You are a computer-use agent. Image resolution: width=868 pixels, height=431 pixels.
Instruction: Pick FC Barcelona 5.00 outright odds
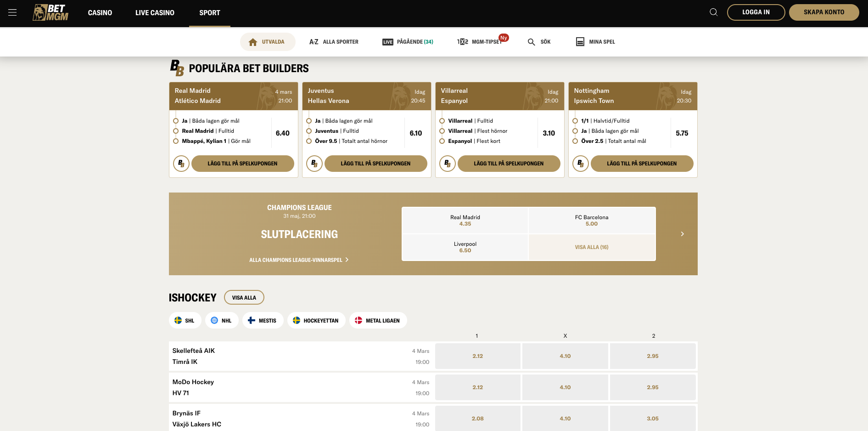(x=592, y=221)
